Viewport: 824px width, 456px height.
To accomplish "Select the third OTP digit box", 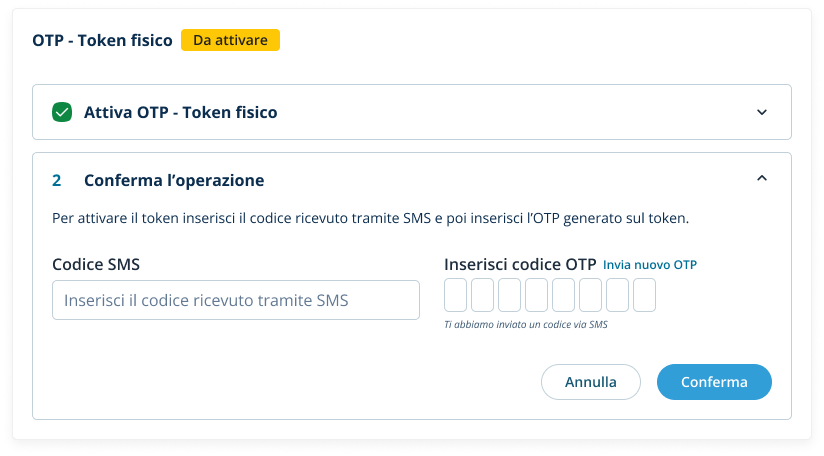I will [x=509, y=296].
